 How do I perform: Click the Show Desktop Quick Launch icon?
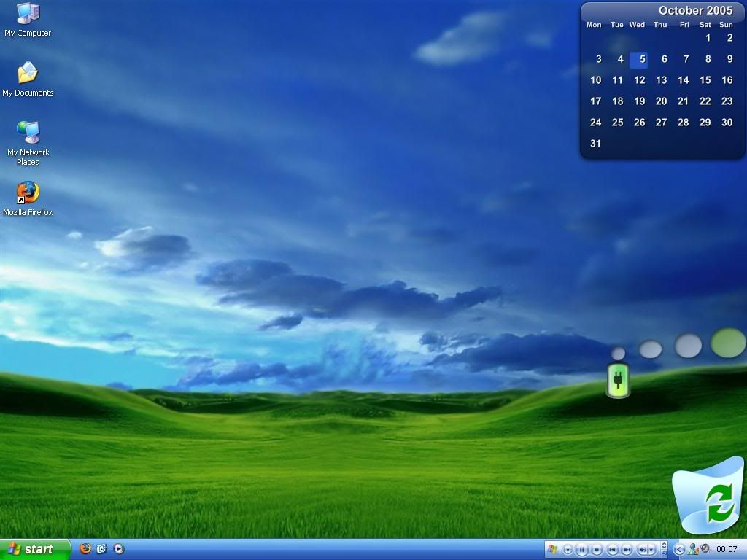point(102,548)
